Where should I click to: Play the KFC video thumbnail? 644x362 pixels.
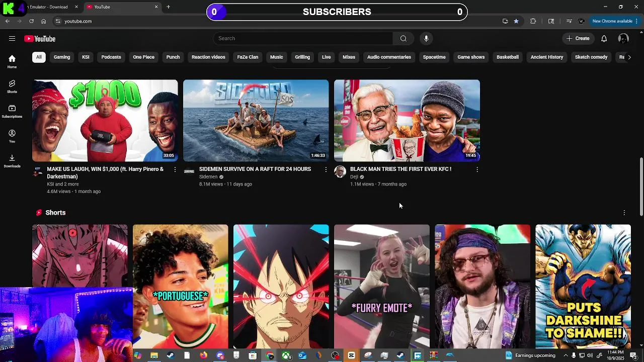point(407,121)
